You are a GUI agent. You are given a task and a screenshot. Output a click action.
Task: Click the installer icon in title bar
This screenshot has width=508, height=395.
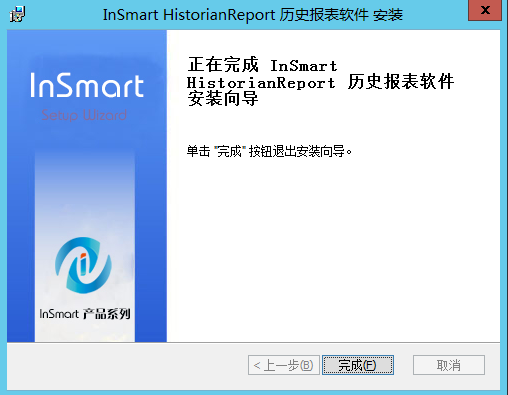[17, 14]
